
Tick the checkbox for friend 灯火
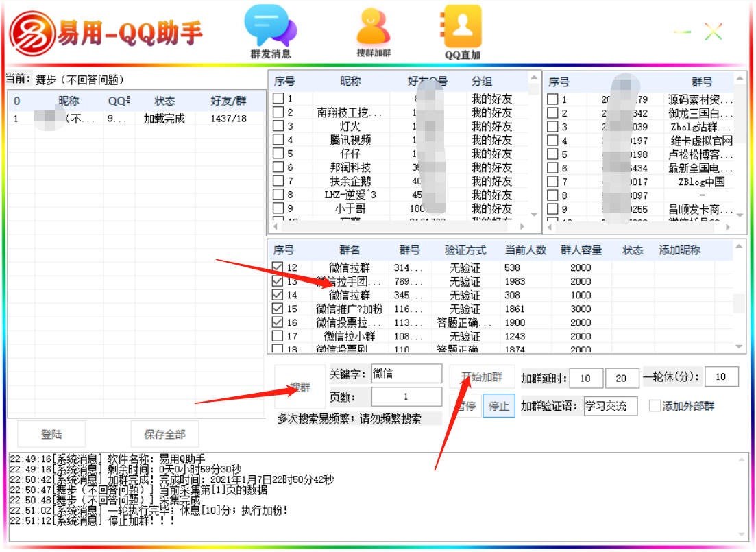[278, 126]
